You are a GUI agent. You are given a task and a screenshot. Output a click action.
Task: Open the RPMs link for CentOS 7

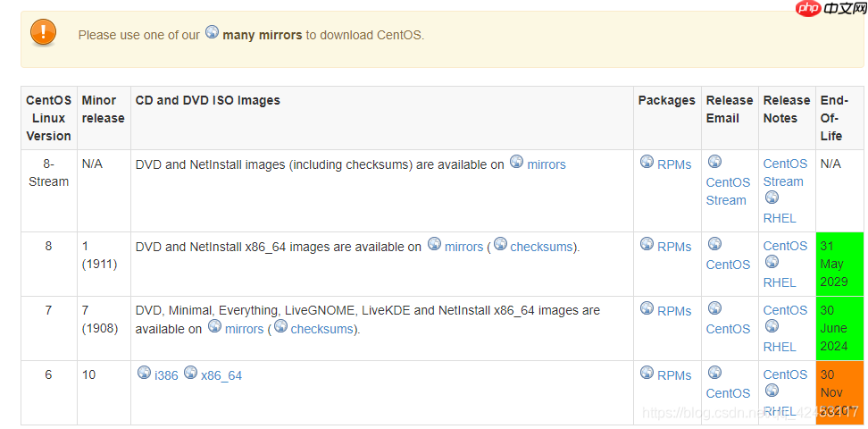click(x=674, y=311)
